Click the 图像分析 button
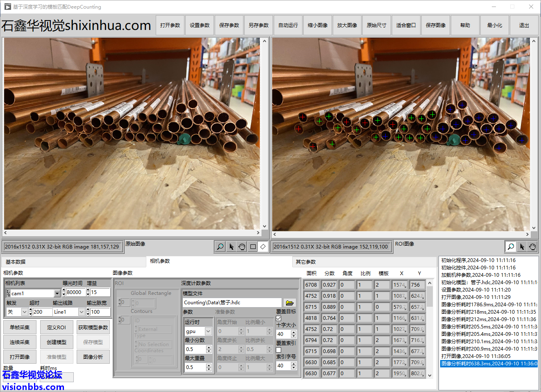Viewport: 541px width, 392px height. 93,357
